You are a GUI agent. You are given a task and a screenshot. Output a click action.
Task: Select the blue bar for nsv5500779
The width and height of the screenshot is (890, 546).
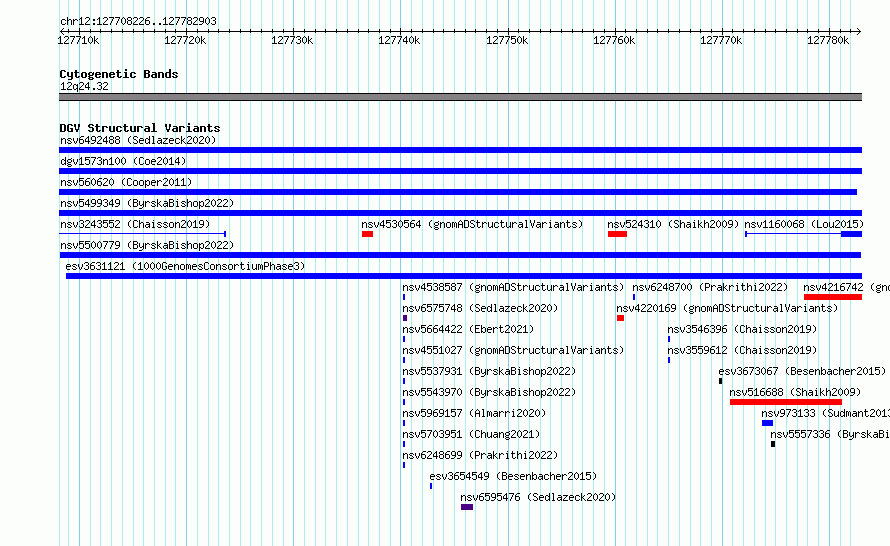460,255
